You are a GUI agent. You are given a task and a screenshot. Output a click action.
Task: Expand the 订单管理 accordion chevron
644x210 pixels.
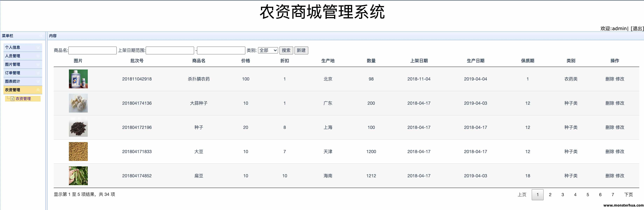tap(38, 73)
